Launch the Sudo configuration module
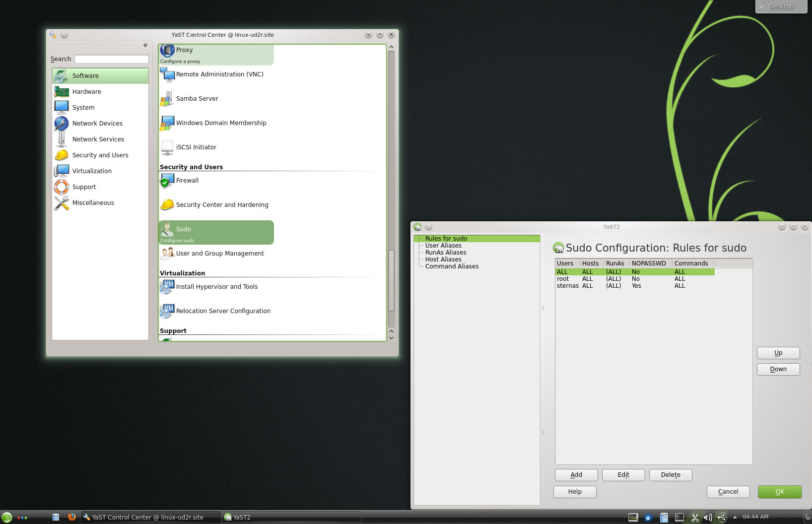The image size is (812, 524). point(216,232)
